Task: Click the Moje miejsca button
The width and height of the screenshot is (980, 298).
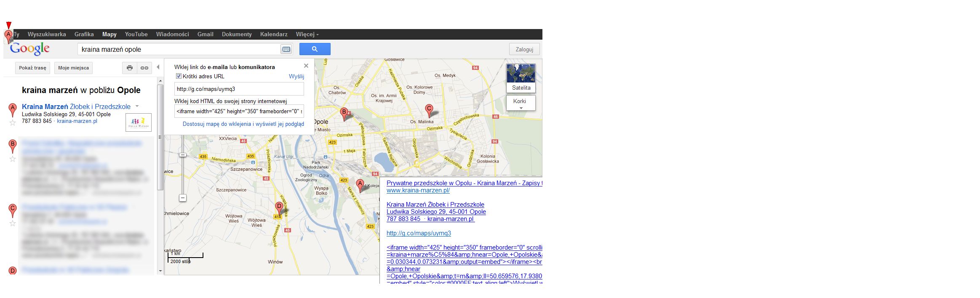Action: (73, 68)
